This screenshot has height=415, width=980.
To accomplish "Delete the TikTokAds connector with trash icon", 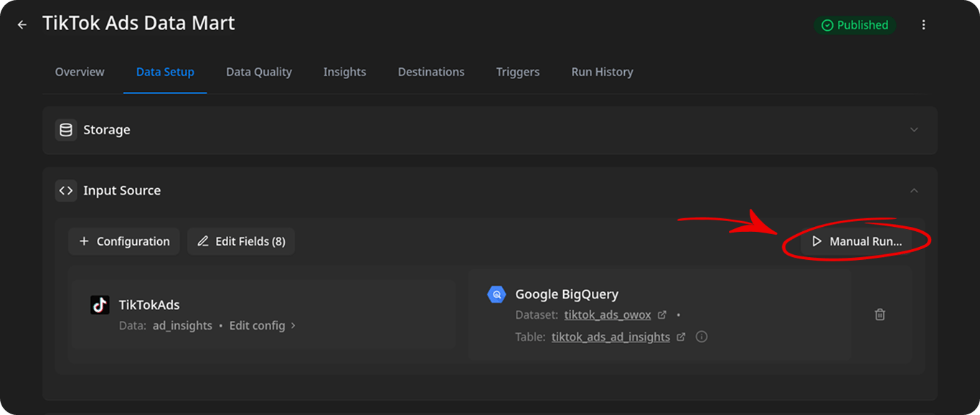I will pyautogui.click(x=880, y=314).
